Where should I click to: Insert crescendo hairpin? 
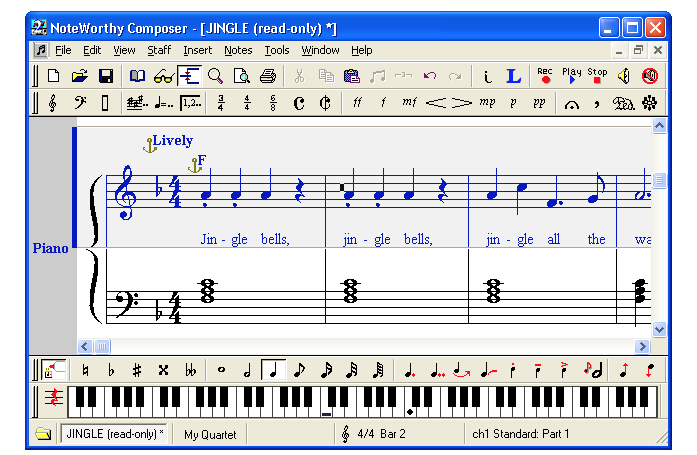[436, 103]
